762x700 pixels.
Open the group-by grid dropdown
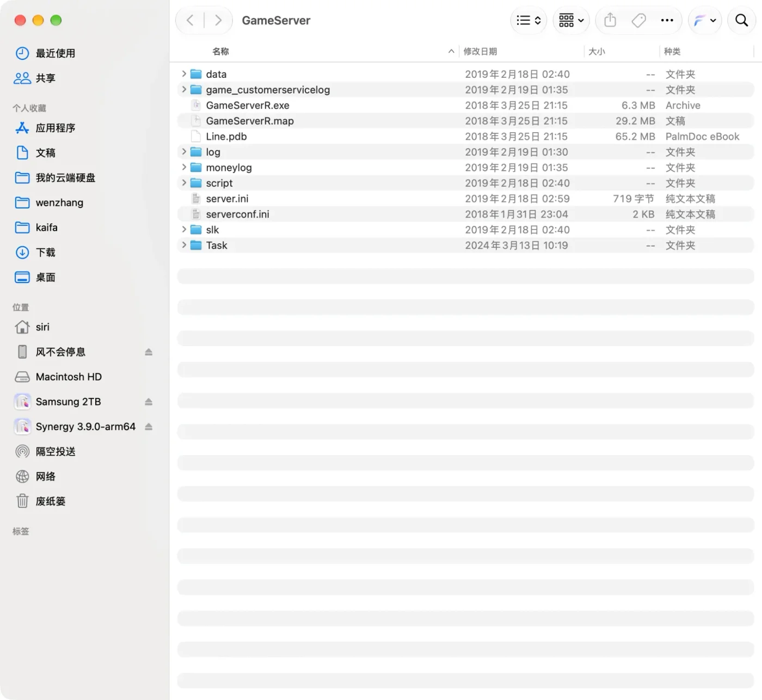(x=571, y=21)
